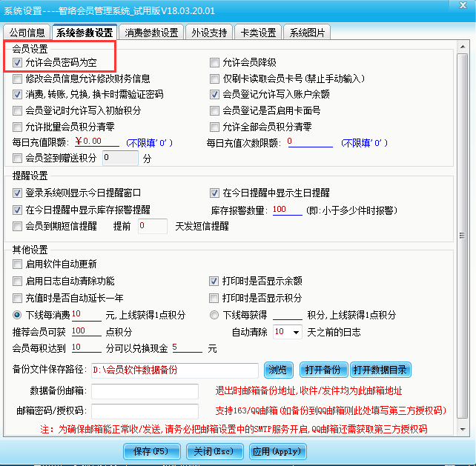Click the scrollbar up arrow
The width and height of the screenshot is (476, 466).
tap(463, 47)
